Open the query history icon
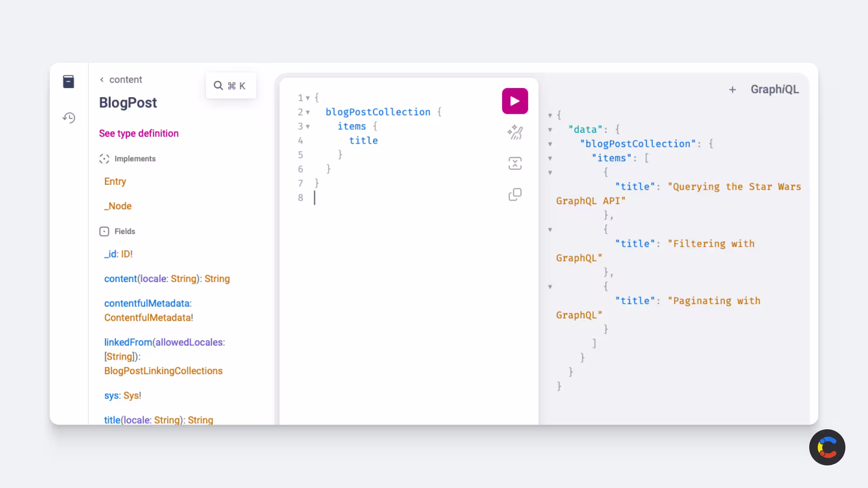 pos(69,118)
